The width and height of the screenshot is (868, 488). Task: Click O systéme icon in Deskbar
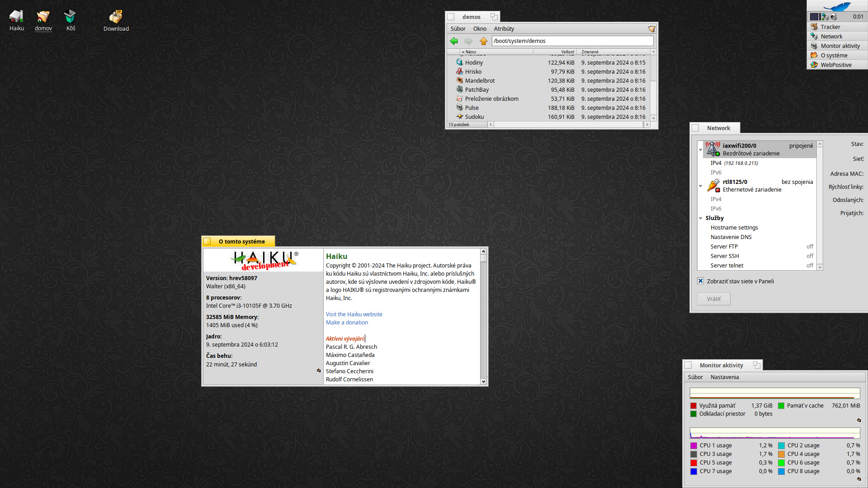click(814, 56)
